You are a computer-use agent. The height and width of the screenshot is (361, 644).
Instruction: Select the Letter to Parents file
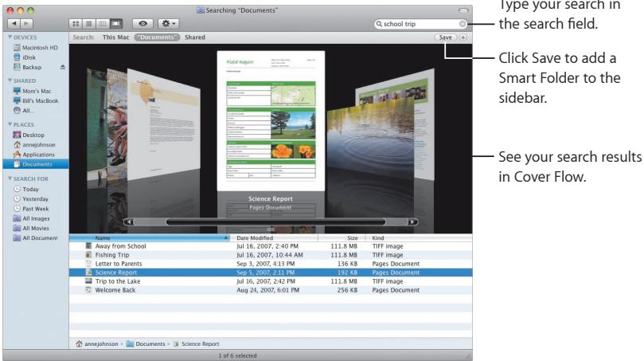tap(271, 264)
